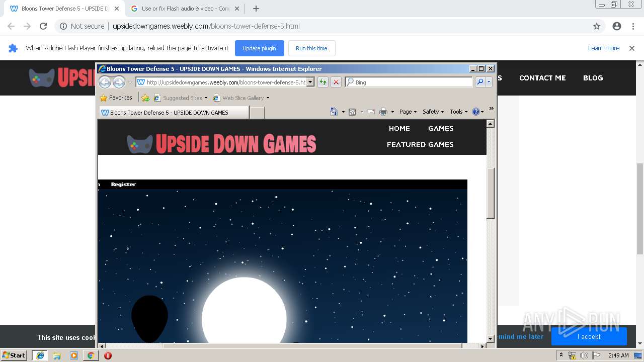Show hidden system tray icons
644x362 pixels.
click(561, 355)
